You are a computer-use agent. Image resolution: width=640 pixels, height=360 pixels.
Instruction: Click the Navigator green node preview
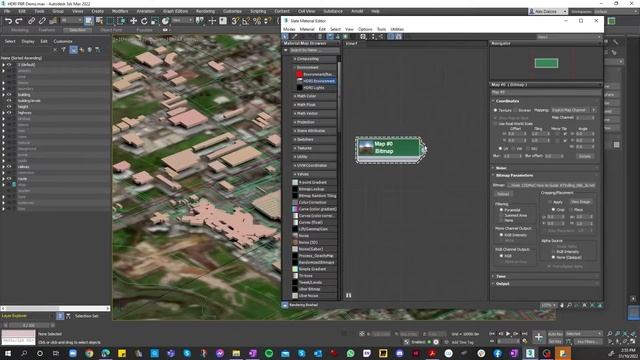546,63
